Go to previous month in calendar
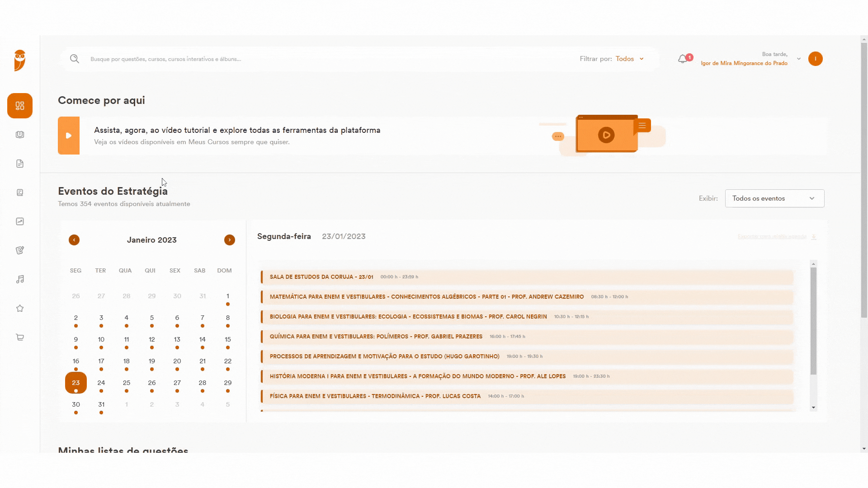The height and width of the screenshot is (488, 868). [74, 240]
